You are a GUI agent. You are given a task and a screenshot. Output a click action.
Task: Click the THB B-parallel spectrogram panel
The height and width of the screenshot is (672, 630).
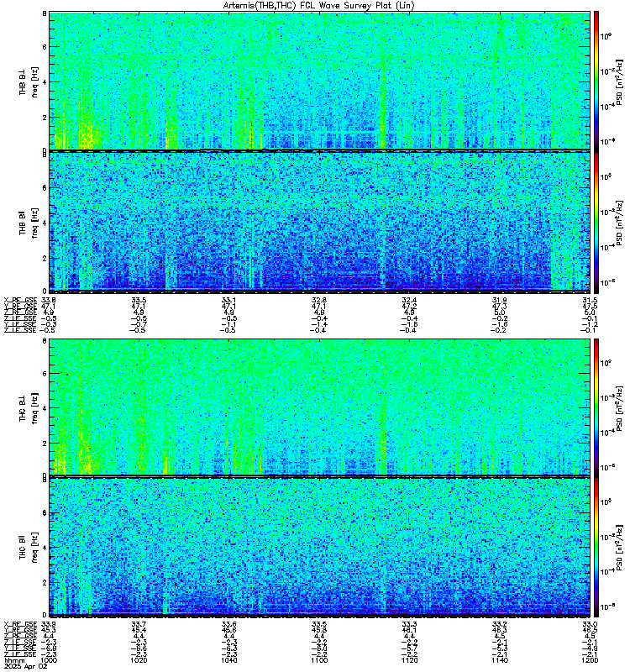coord(319,222)
